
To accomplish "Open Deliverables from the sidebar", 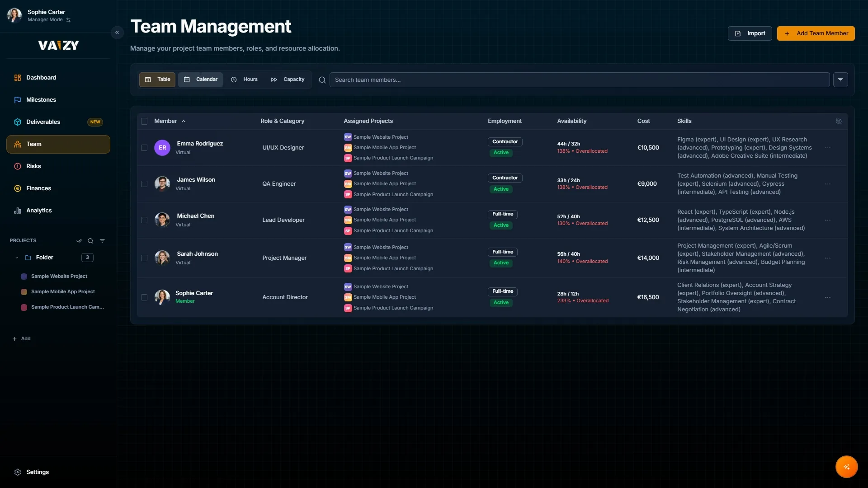I will pyautogui.click(x=58, y=122).
